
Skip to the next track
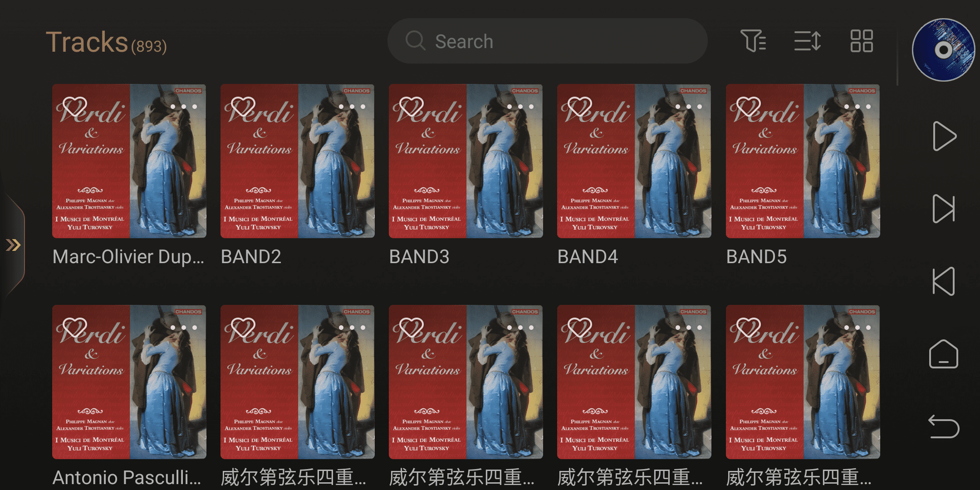(x=944, y=209)
